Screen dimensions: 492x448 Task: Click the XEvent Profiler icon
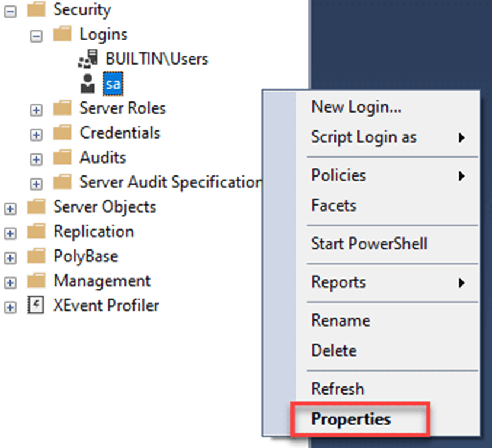point(36,305)
